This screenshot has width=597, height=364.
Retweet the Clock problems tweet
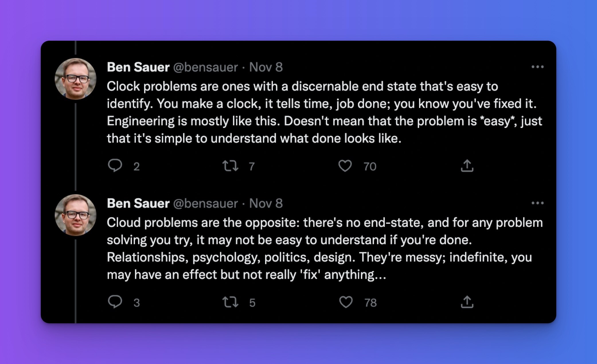tap(231, 166)
